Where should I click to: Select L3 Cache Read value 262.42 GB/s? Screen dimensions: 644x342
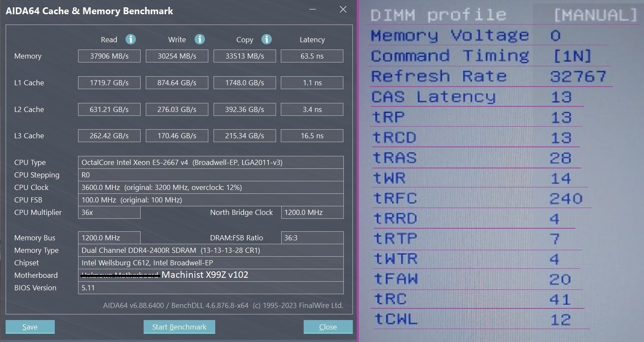point(109,136)
